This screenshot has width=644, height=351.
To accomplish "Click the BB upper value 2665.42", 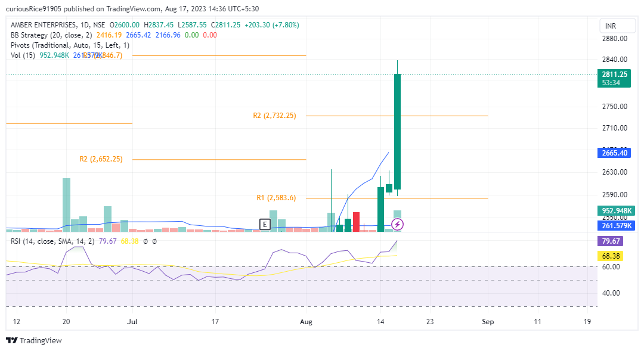I will [138, 35].
